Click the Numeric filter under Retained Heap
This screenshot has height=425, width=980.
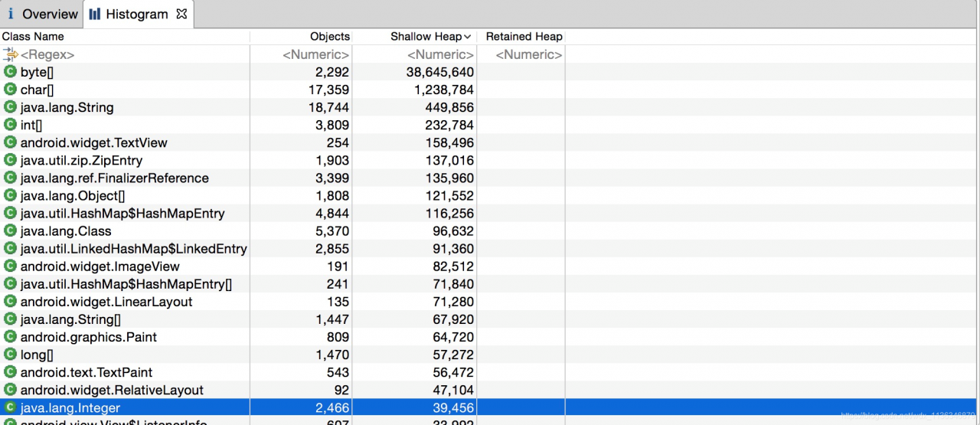point(529,54)
